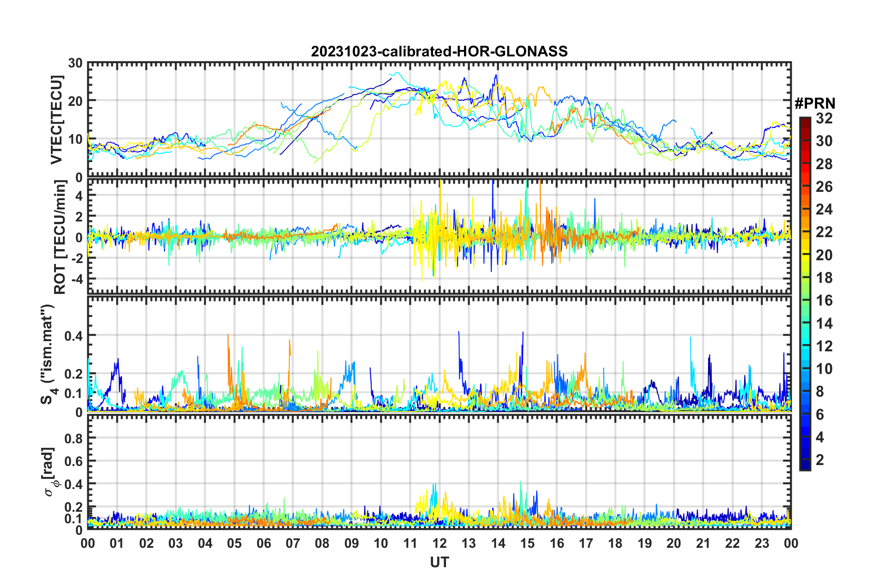Select the "UT" x-axis label
This screenshot has height=588, width=879.
pyautogui.click(x=439, y=562)
